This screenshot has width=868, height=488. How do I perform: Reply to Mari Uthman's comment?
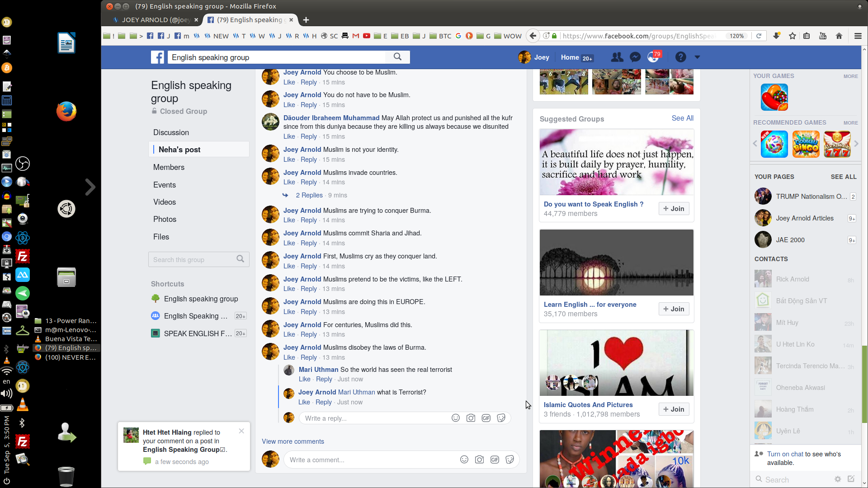pos(324,379)
